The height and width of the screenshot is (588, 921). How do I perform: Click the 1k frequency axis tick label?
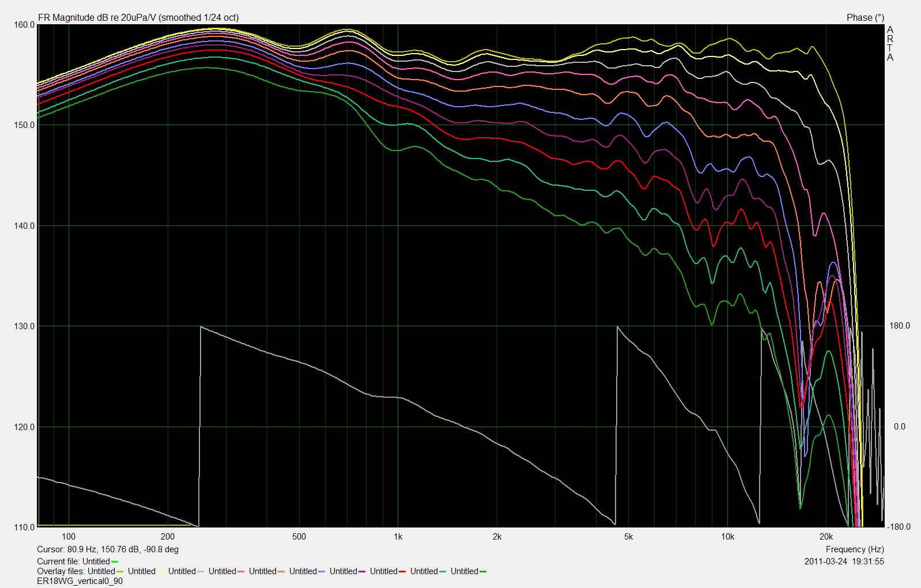pos(398,537)
